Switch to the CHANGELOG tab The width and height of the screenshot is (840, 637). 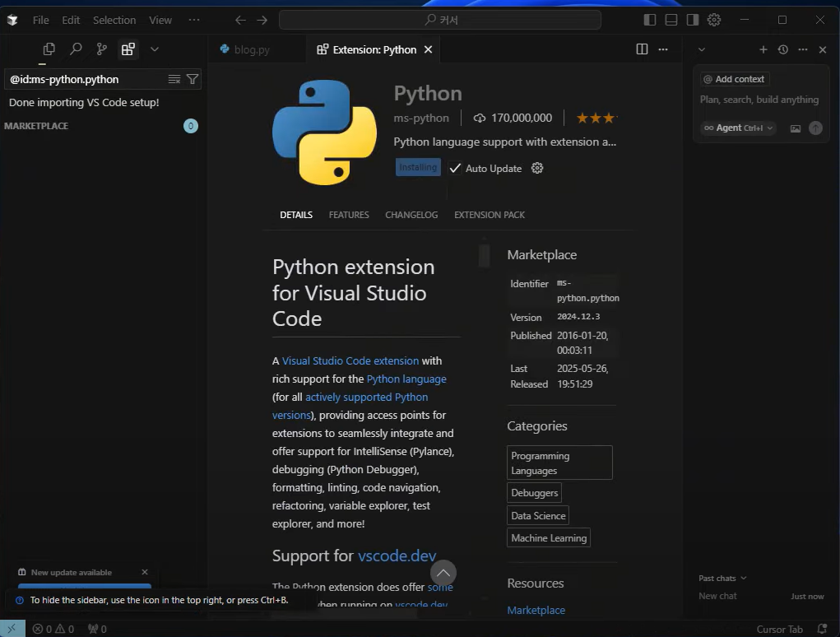click(x=411, y=215)
